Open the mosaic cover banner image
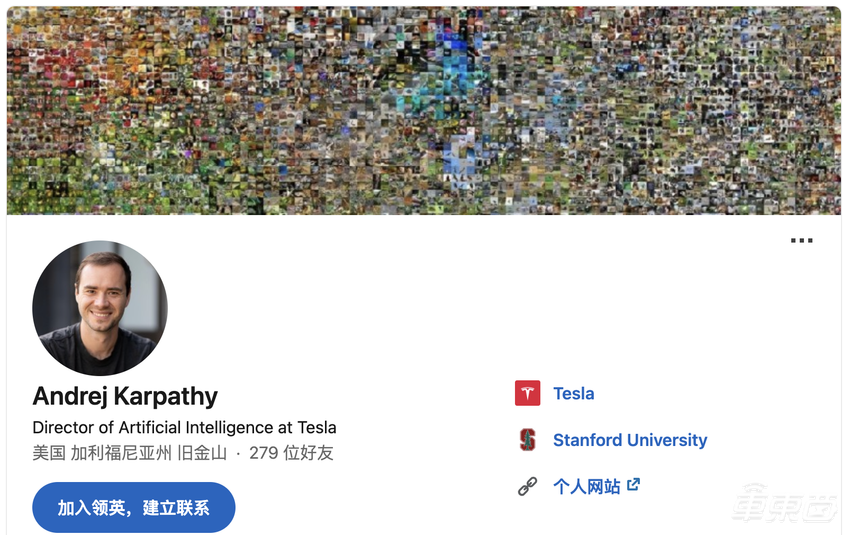Viewport: 850px width, 535px height. click(x=424, y=111)
